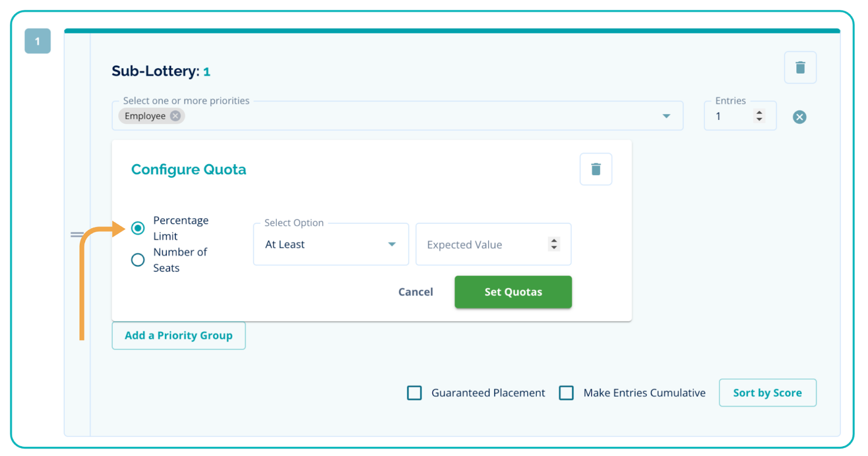Check Make Entries Cumulative
This screenshot has height=456, width=868.
(566, 393)
